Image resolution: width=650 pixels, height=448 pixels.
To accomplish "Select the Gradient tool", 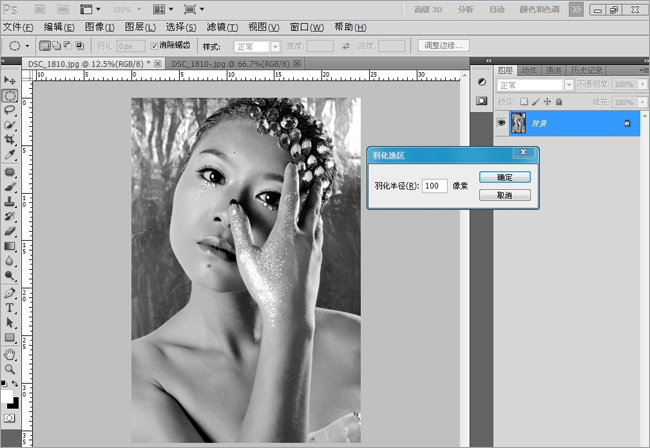I will [x=10, y=246].
